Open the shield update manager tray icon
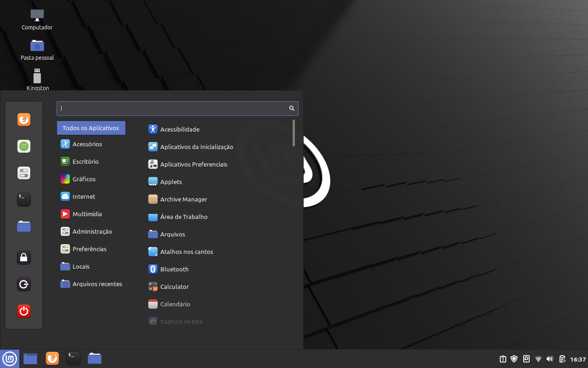The image size is (588, 368). (514, 359)
